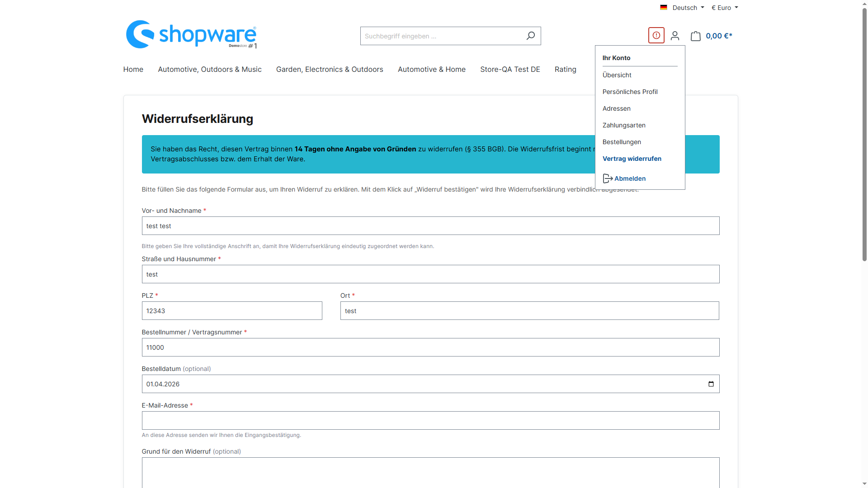Focus the Vor- und Nachname field
This screenshot has height=488, width=868.
(430, 226)
